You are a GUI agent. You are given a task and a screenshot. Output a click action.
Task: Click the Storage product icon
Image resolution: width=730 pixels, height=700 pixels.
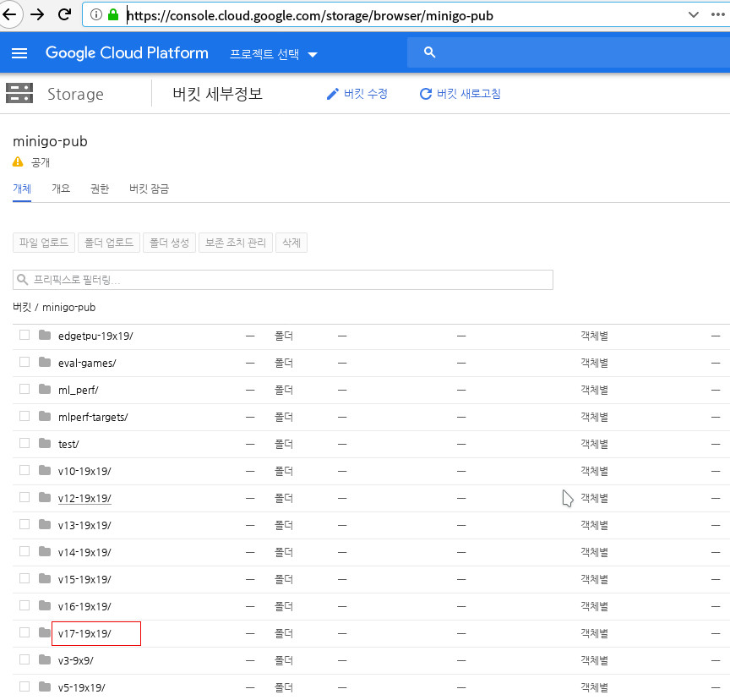pyautogui.click(x=19, y=93)
